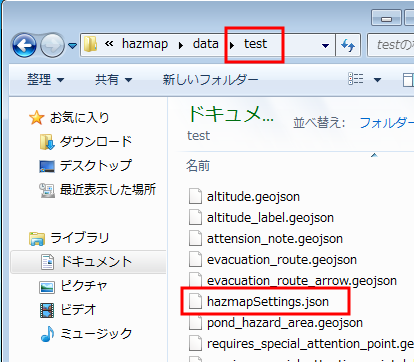Select hazmapSettings.json file
The width and height of the screenshot is (414, 362).
click(268, 302)
